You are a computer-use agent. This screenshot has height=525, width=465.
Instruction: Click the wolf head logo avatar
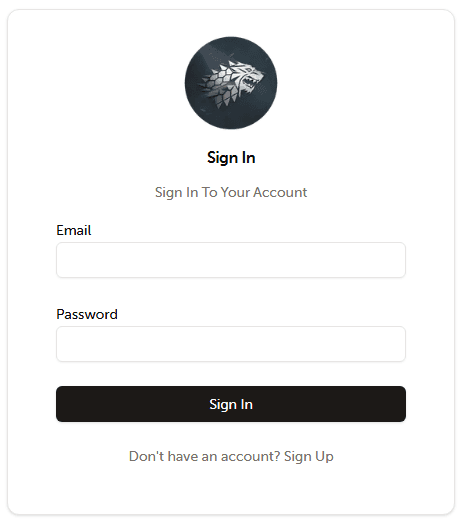tap(231, 83)
